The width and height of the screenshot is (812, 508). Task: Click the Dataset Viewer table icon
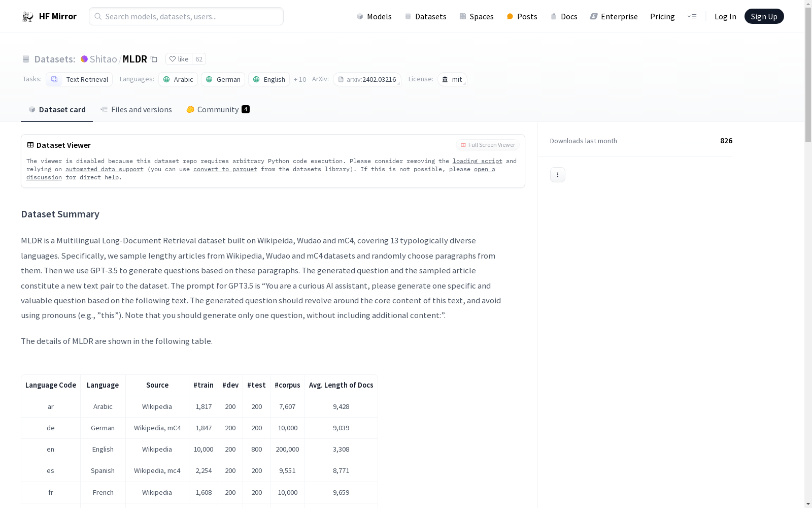tap(30, 145)
